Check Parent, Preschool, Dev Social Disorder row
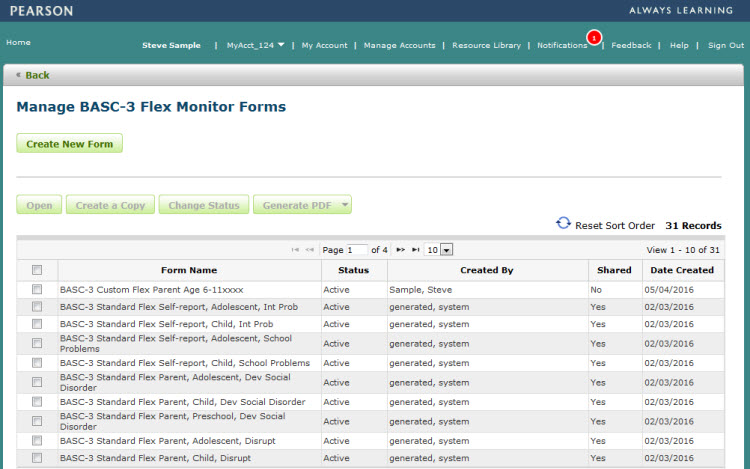The width and height of the screenshot is (750, 469). click(37, 421)
